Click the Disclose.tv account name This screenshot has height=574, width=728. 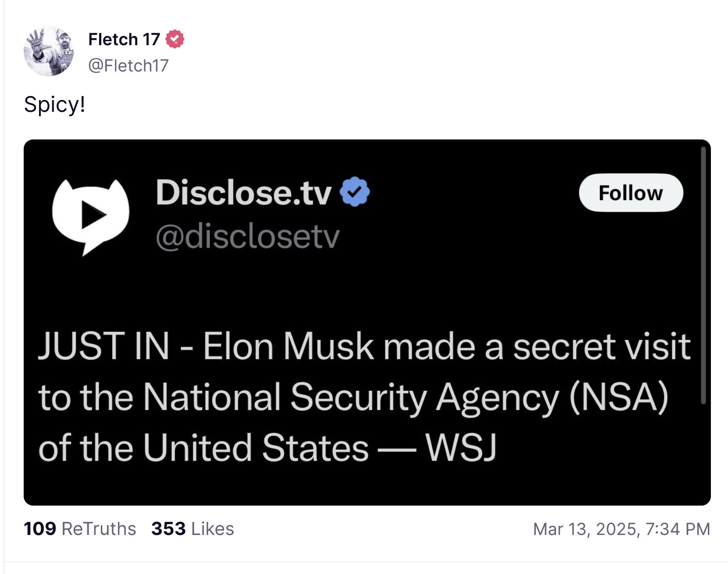point(243,193)
